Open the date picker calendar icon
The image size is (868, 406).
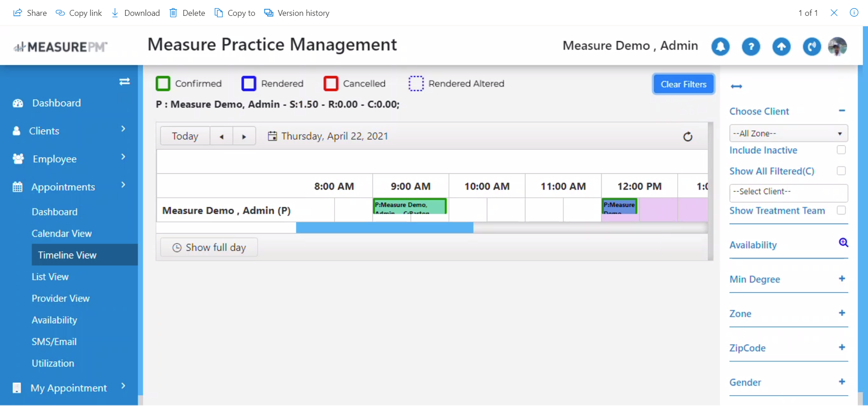tap(272, 136)
